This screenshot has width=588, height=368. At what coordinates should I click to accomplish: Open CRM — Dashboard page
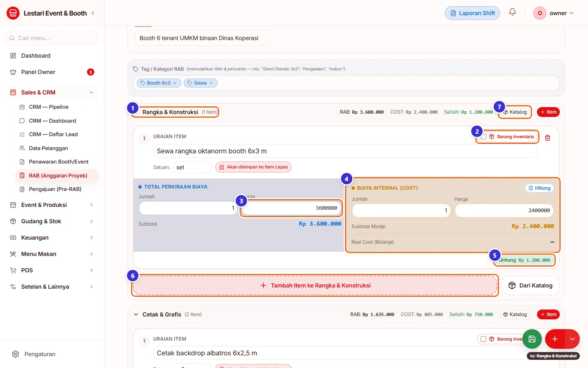[x=57, y=121]
